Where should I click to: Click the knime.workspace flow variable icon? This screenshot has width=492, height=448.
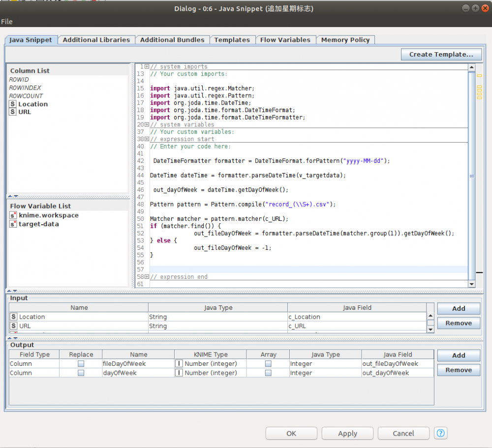pyautogui.click(x=13, y=215)
